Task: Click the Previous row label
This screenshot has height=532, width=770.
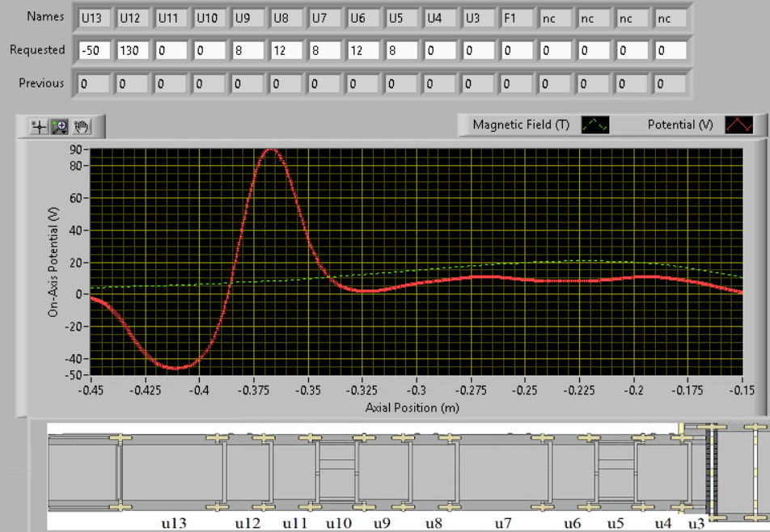Action: [x=41, y=83]
